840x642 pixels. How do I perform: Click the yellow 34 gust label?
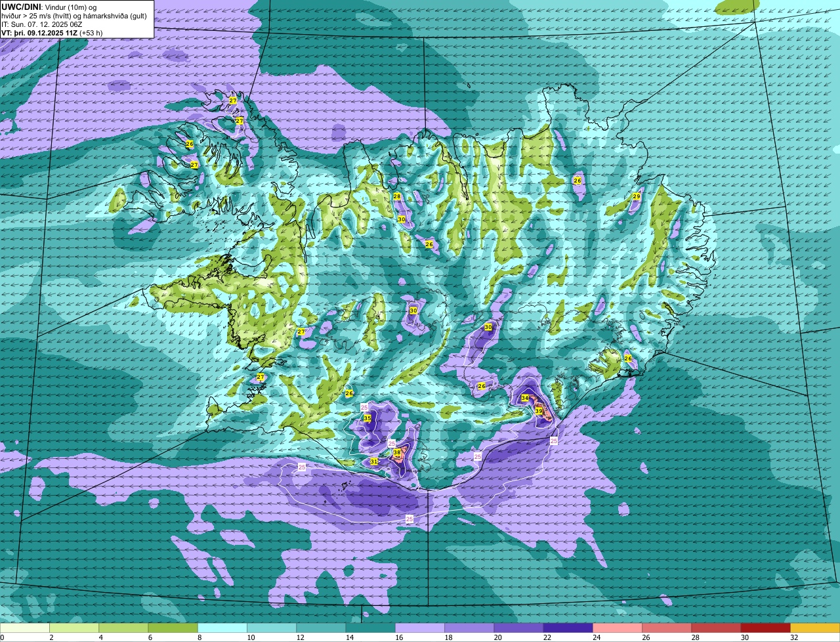click(525, 398)
